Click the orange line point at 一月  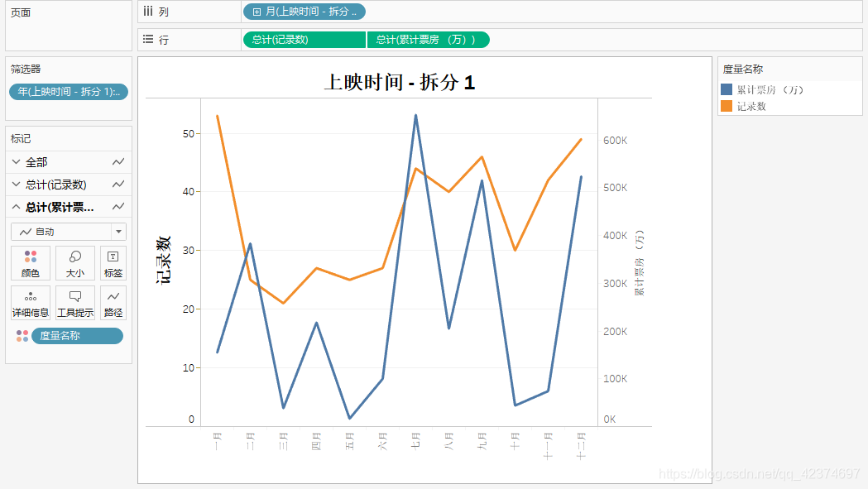[218, 117]
